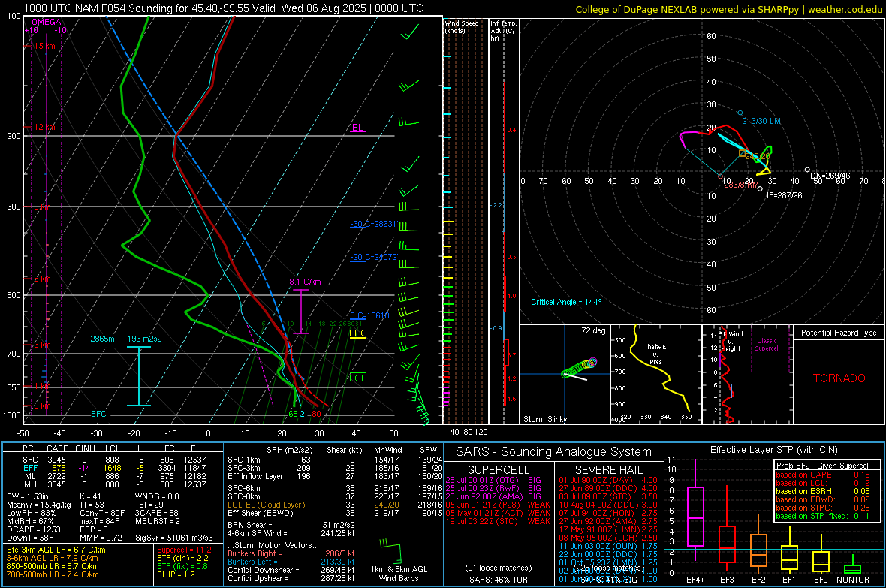The image size is (886, 588).
Task: Click the SHIP = 1.2 parameter
Action: (x=176, y=574)
